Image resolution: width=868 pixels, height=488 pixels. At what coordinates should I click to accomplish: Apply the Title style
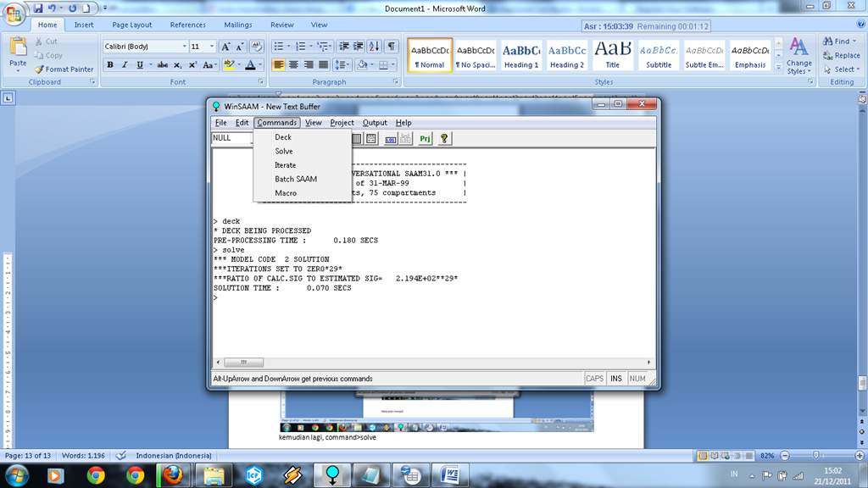click(612, 55)
